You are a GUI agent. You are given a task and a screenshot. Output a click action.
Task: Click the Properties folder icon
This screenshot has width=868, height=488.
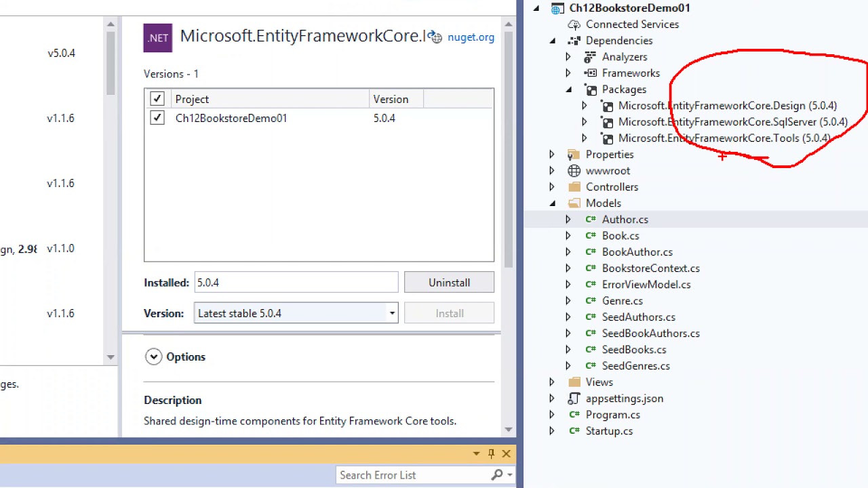pyautogui.click(x=574, y=155)
